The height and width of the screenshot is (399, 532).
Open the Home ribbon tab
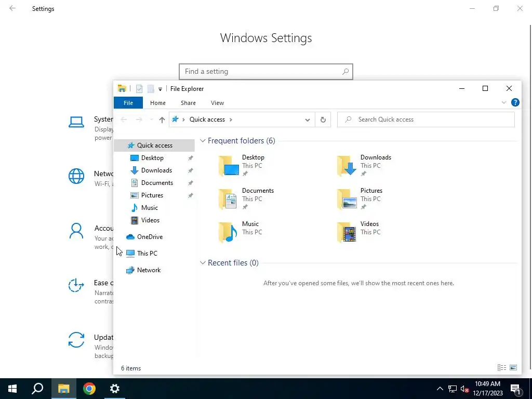pos(158,103)
